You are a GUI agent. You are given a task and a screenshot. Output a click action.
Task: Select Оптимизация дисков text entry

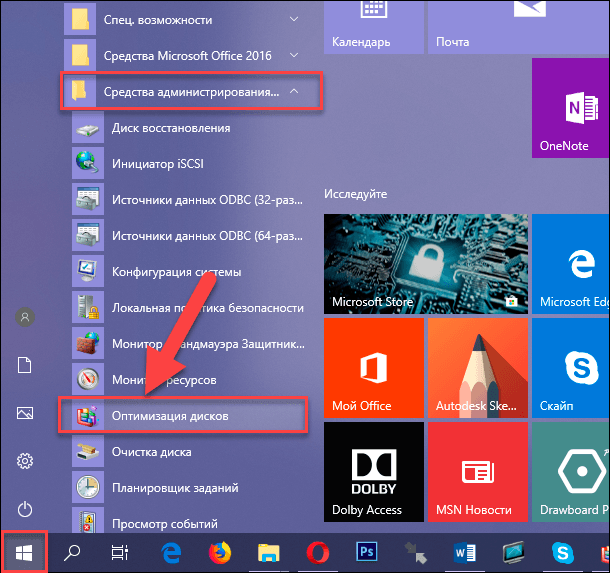(170, 416)
